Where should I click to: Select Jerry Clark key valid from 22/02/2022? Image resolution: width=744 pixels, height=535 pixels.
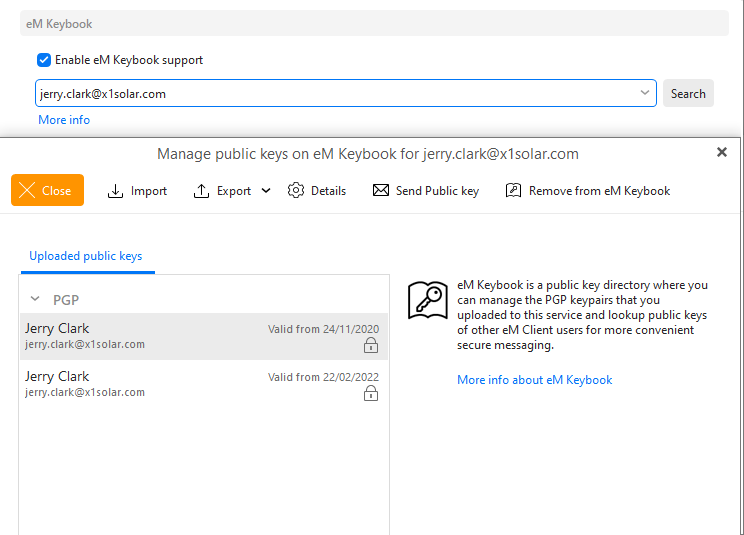pyautogui.click(x=150, y=384)
